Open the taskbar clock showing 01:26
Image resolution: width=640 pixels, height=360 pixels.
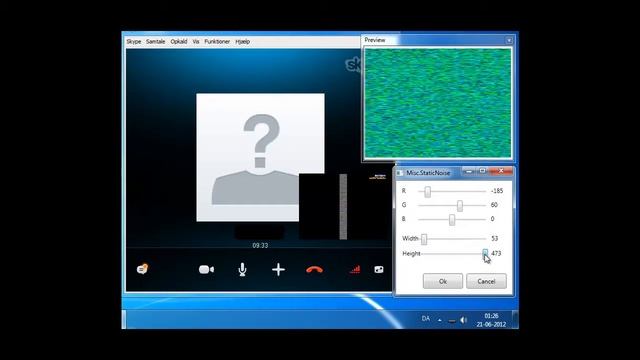(x=491, y=320)
